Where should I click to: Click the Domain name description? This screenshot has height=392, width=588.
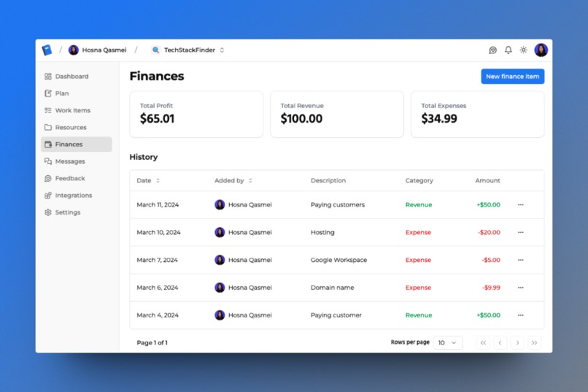pos(332,288)
